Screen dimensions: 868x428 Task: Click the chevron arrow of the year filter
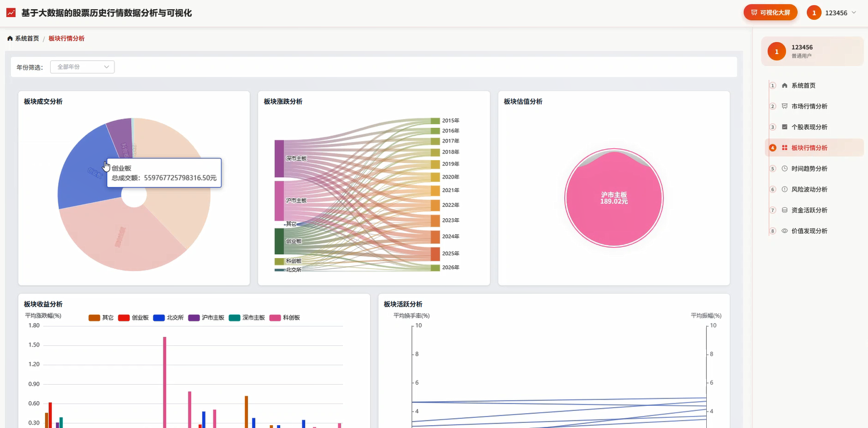107,67
